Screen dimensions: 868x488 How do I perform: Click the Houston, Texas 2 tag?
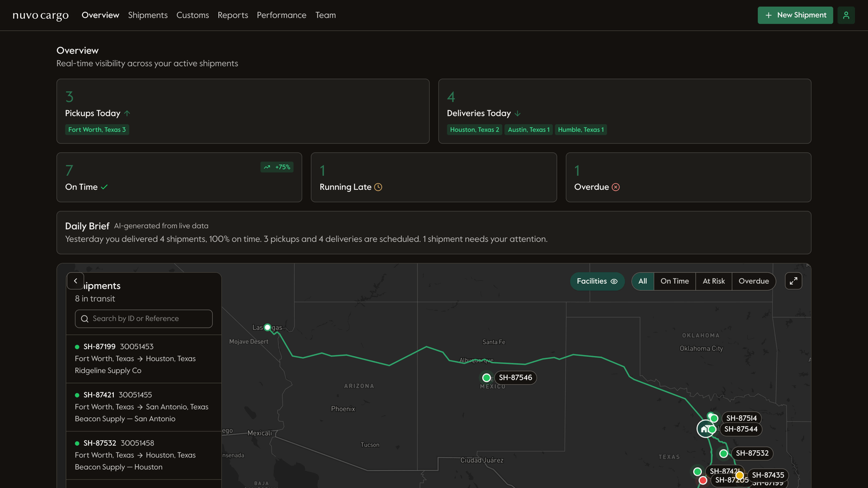click(x=475, y=130)
